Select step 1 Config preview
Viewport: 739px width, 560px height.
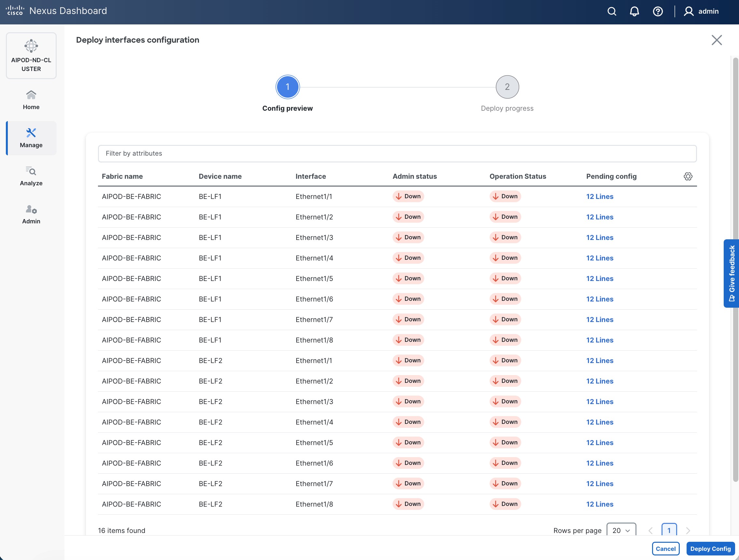[287, 87]
